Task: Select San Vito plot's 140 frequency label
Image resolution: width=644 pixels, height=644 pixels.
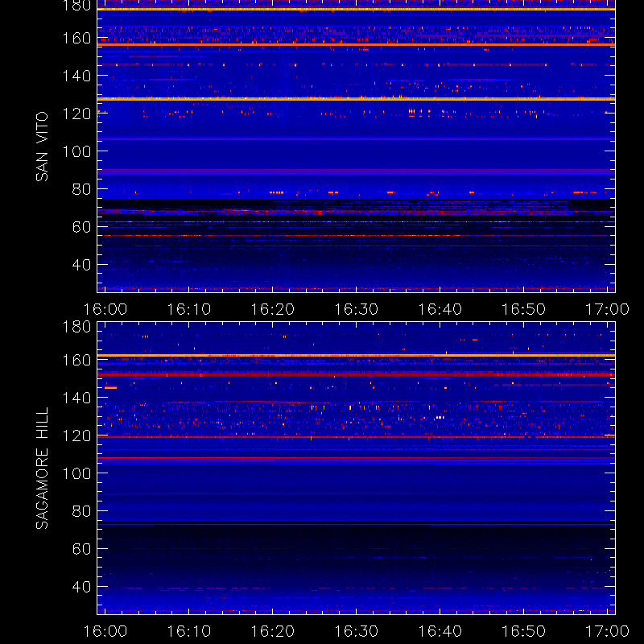Action: (x=76, y=76)
